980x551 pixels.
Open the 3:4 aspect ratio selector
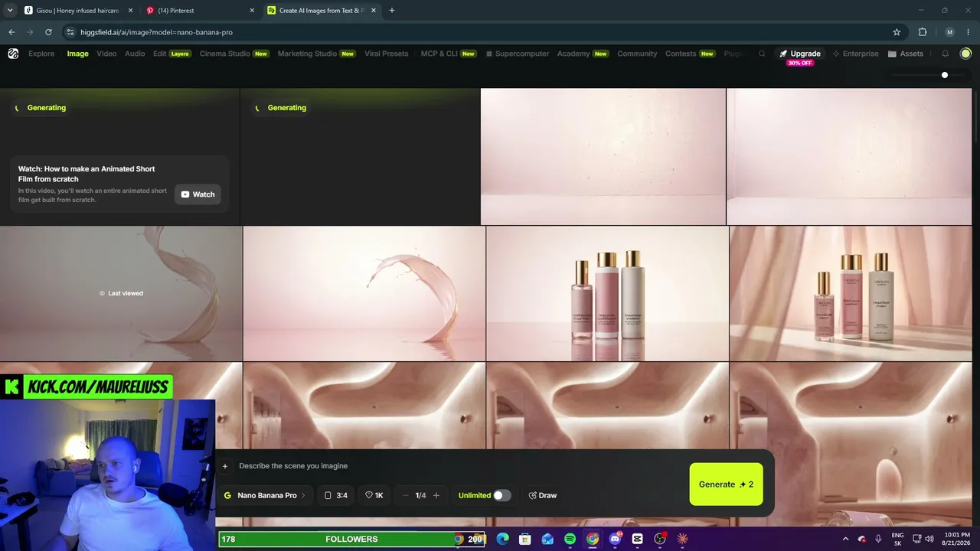tap(336, 495)
